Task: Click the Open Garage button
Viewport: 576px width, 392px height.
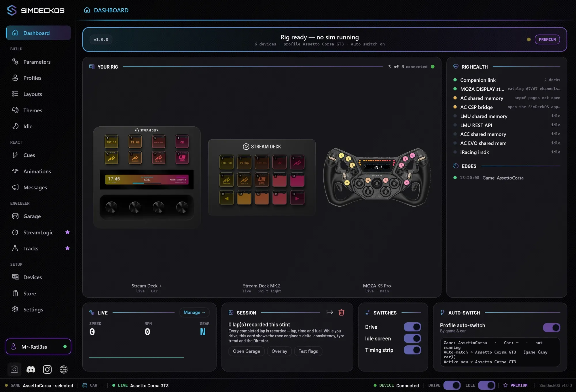Action: coord(247,351)
